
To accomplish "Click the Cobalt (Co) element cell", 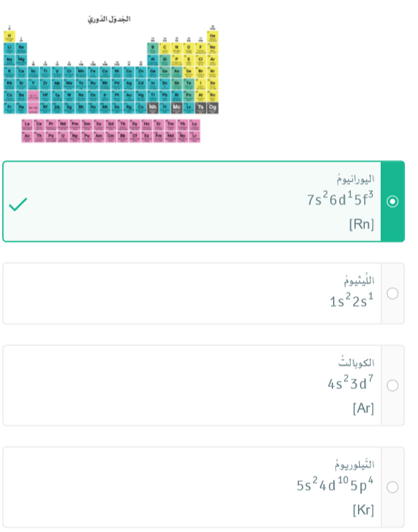I will [x=105, y=71].
